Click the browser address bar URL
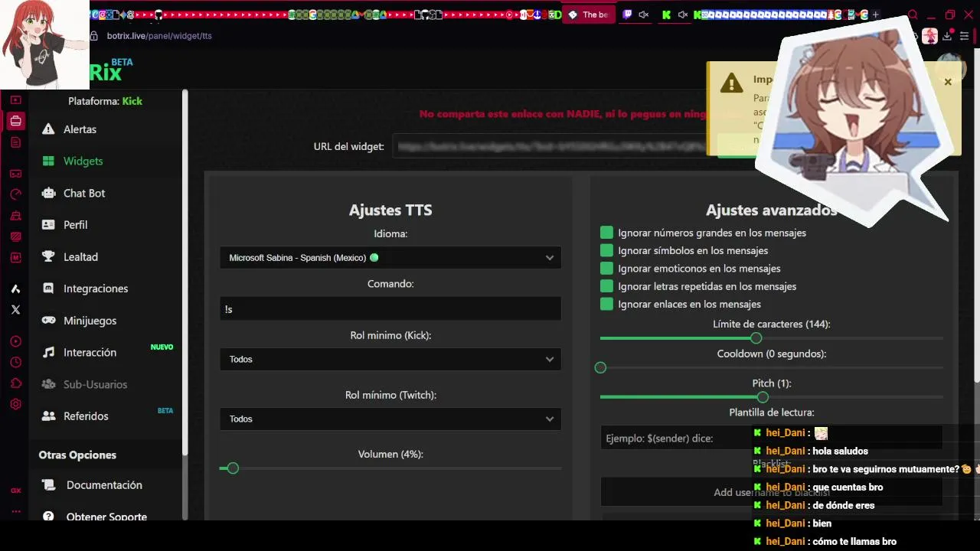Screen dimensions: 980x551 point(159,36)
